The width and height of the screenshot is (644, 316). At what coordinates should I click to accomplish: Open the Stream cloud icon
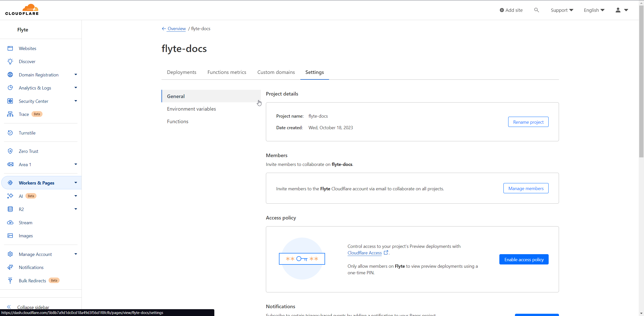click(x=10, y=222)
